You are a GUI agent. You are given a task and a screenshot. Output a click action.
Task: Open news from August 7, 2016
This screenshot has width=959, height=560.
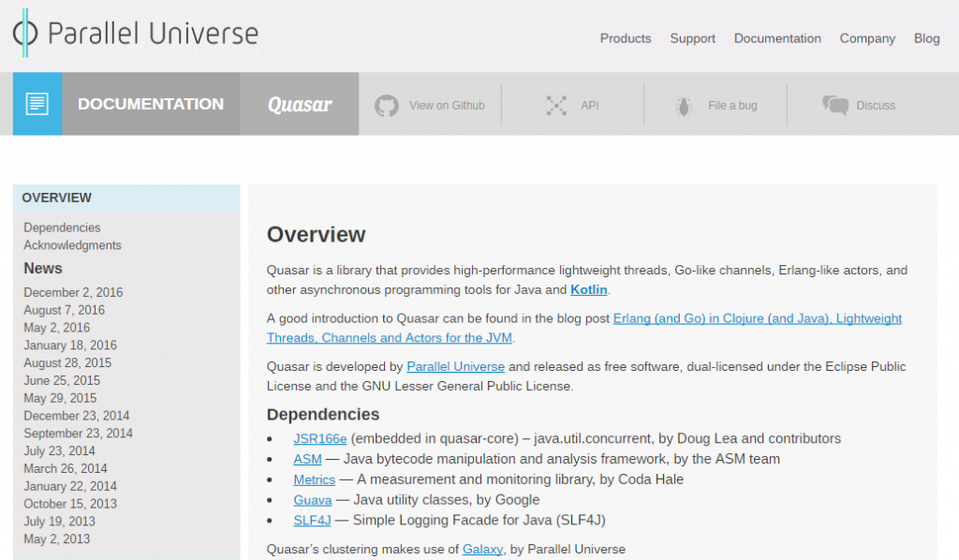[x=64, y=310]
